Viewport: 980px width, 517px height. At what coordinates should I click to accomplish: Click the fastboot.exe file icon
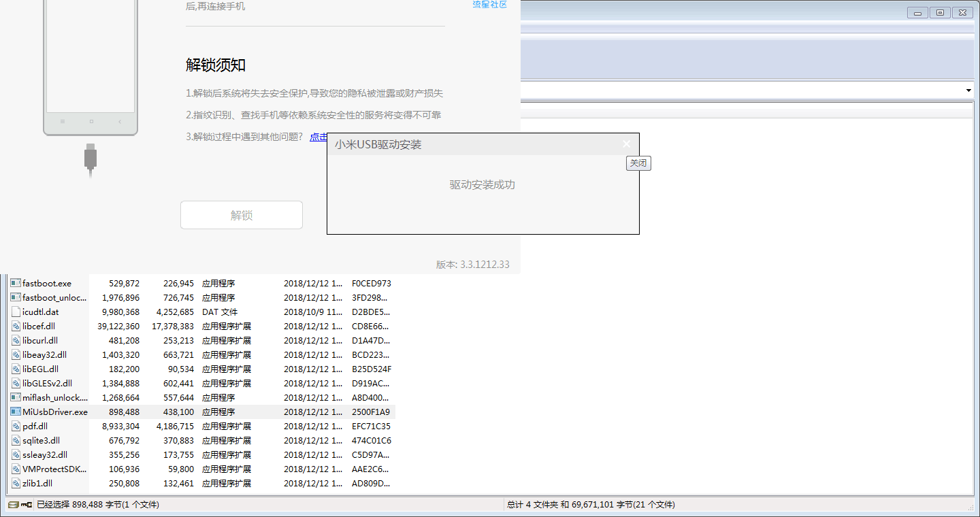(x=16, y=283)
